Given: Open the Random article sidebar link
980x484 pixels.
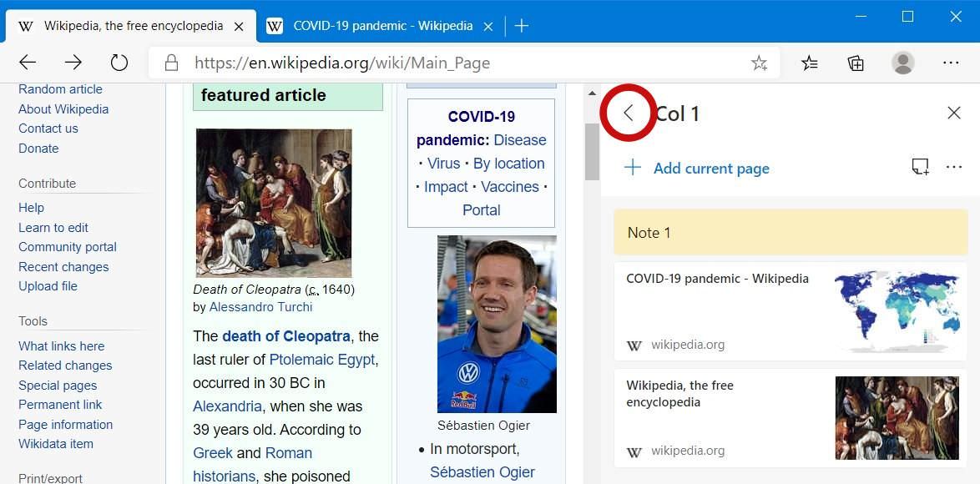Looking at the screenshot, I should tap(61, 89).
